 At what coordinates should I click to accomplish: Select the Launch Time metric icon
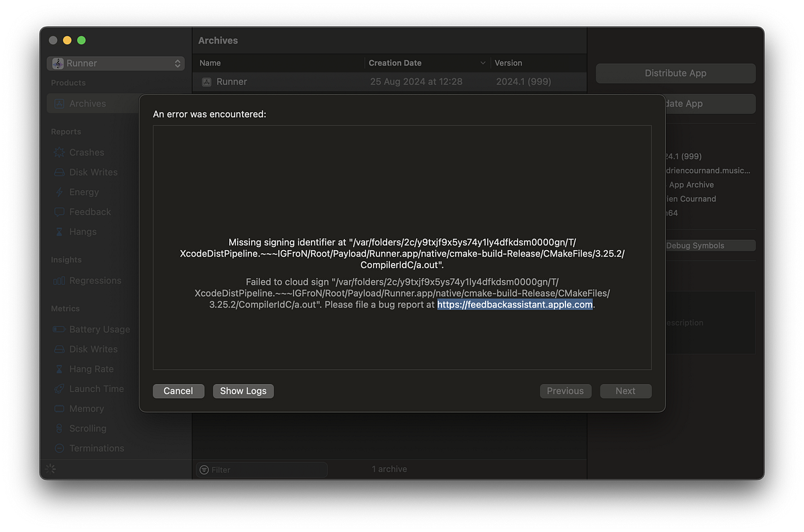[59, 389]
